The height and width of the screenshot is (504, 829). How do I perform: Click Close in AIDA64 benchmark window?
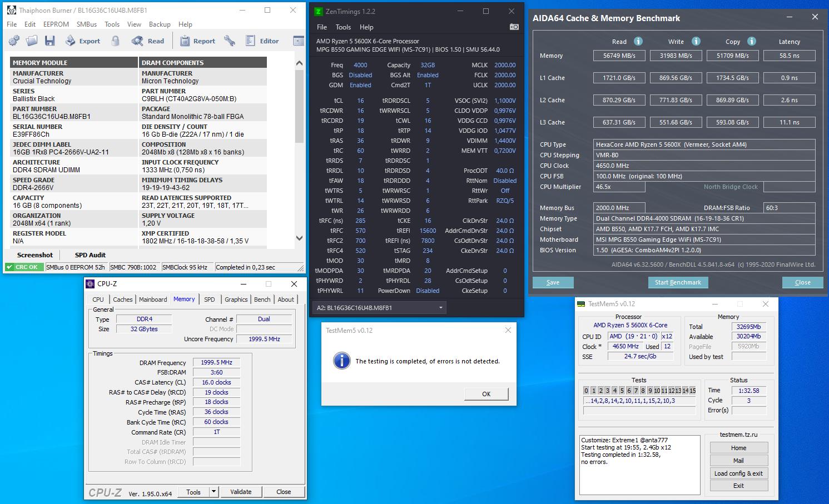[803, 282]
